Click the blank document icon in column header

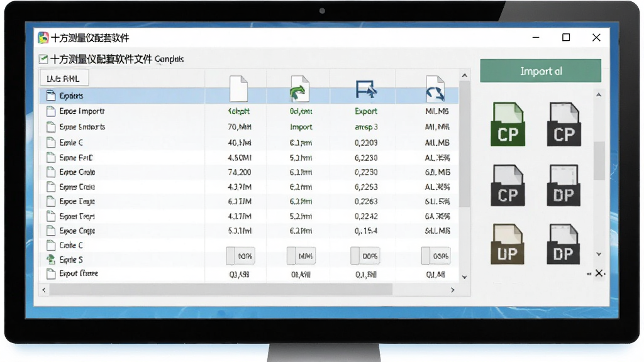[238, 88]
